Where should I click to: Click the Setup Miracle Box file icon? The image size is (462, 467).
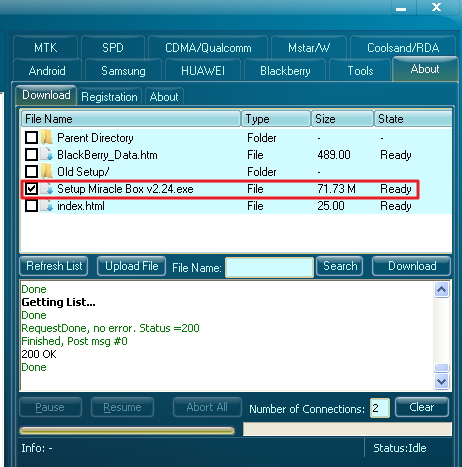pyautogui.click(x=47, y=189)
